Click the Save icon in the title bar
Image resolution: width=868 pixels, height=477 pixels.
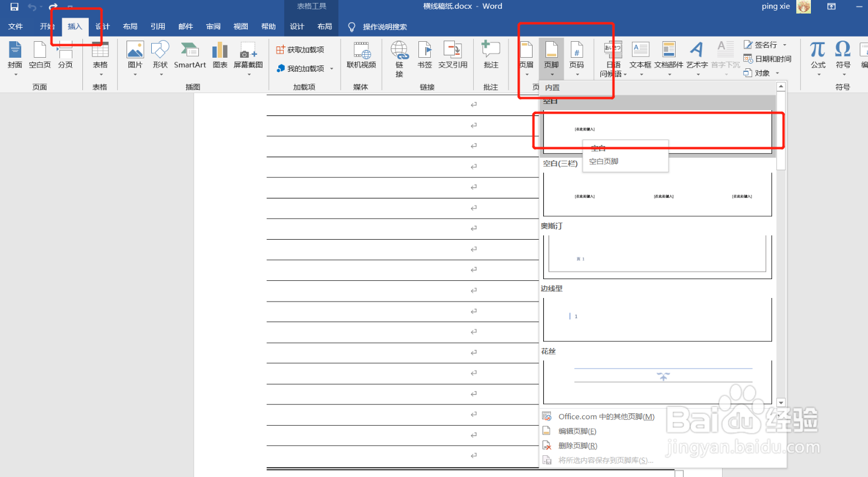15,6
